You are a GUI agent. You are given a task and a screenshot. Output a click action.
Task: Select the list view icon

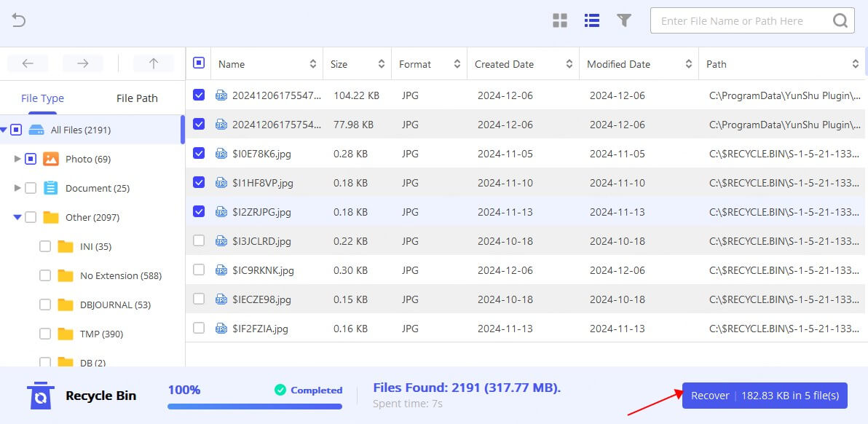pos(591,20)
